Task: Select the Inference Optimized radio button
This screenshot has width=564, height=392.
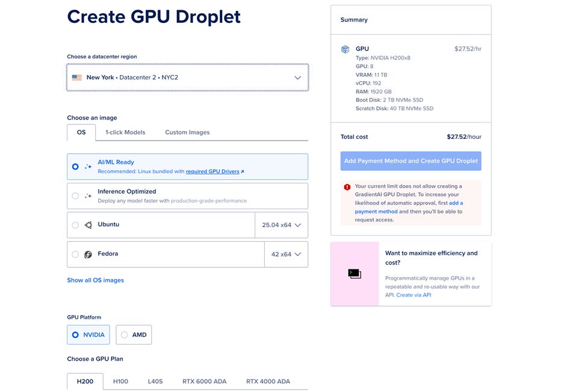Action: tap(75, 196)
